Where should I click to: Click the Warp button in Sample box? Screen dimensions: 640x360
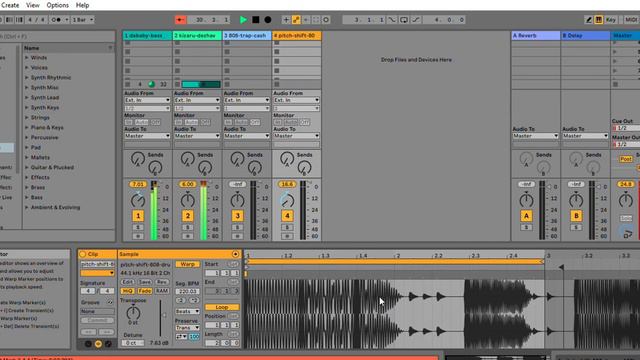point(187,264)
